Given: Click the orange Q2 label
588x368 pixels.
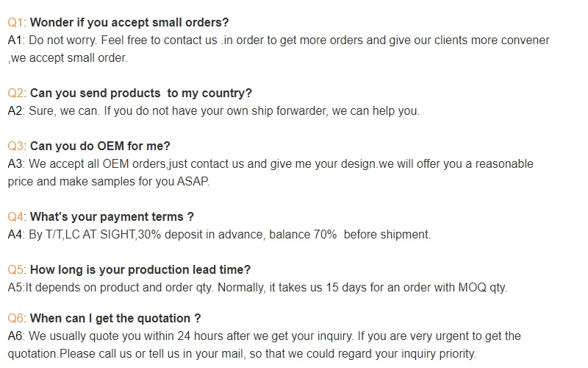Looking at the screenshot, I should [16, 93].
